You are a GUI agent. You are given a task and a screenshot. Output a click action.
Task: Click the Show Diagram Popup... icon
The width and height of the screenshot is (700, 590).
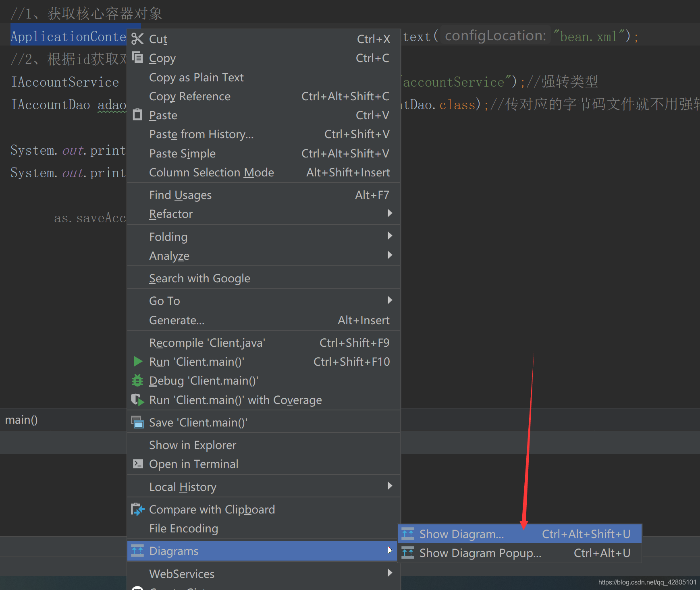[408, 553]
